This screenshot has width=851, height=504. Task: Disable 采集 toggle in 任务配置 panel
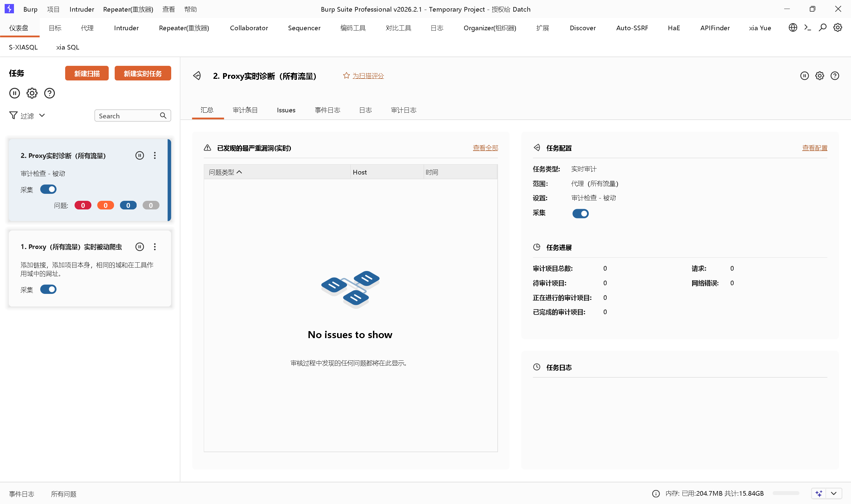coord(580,214)
